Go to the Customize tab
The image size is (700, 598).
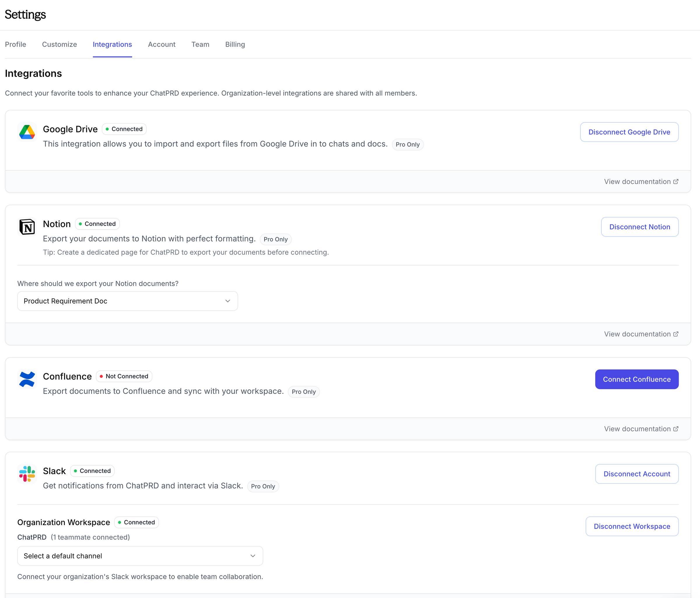tap(60, 44)
